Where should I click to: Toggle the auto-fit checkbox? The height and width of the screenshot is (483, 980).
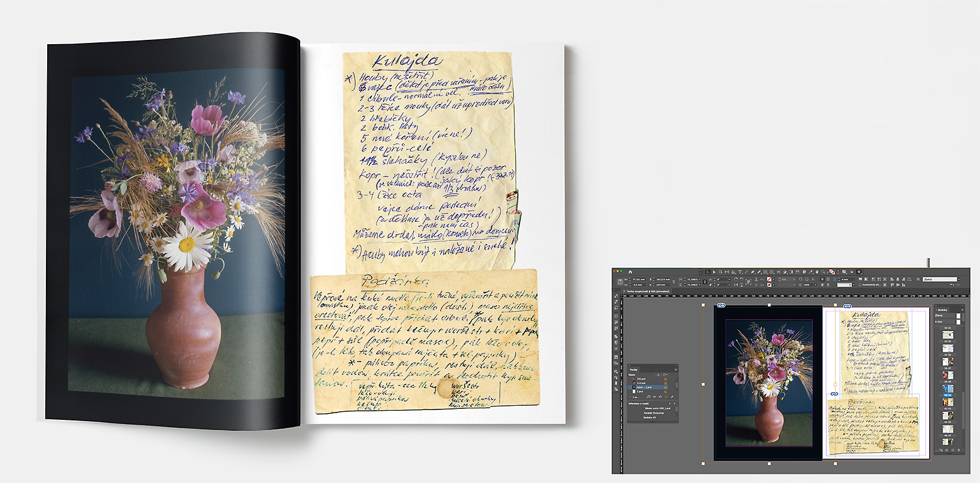[859, 284]
